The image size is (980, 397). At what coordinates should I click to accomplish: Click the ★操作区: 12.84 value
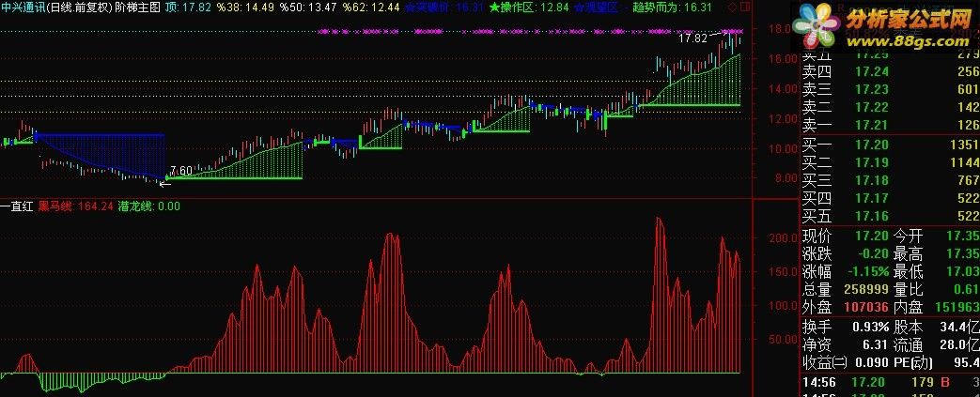point(529,8)
